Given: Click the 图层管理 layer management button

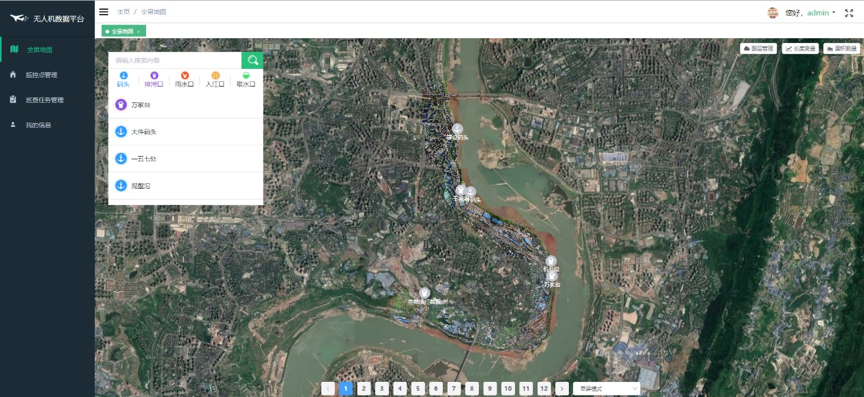Looking at the screenshot, I should 758,49.
